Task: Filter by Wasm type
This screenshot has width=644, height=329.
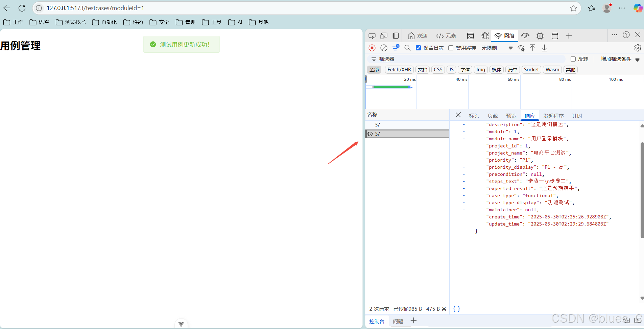Action: [x=552, y=70]
